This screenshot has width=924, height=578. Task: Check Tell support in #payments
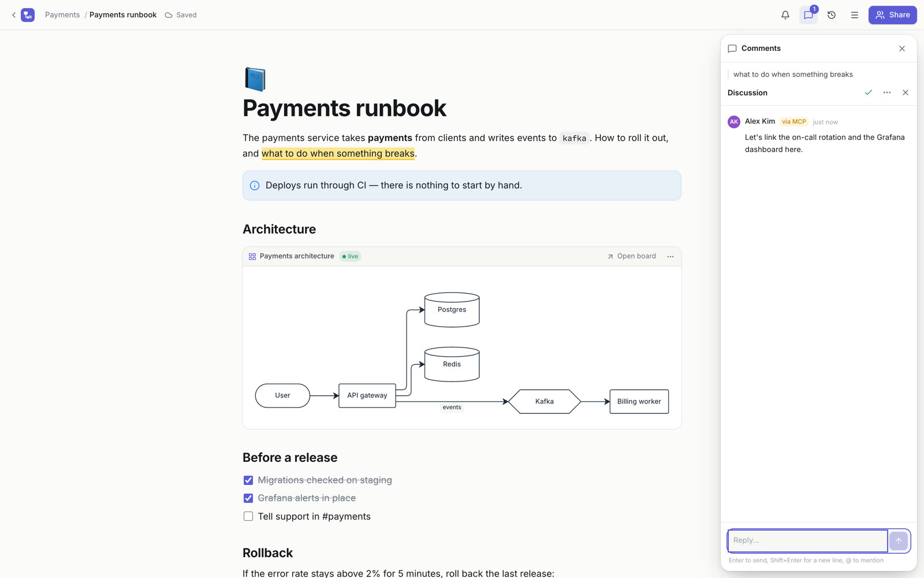click(248, 516)
